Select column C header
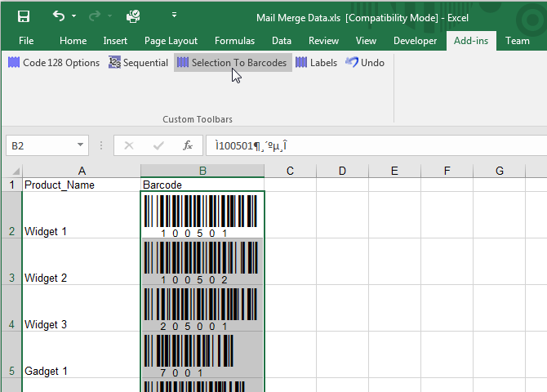 tap(291, 171)
